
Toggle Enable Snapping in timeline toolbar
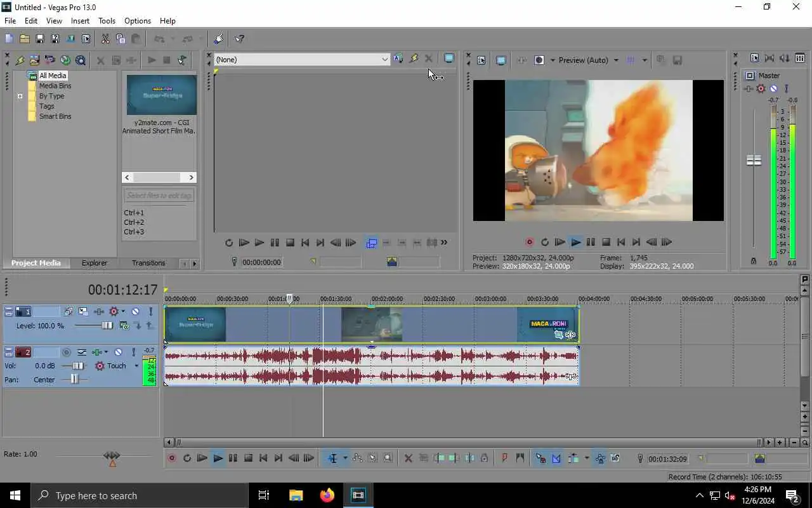540,458
